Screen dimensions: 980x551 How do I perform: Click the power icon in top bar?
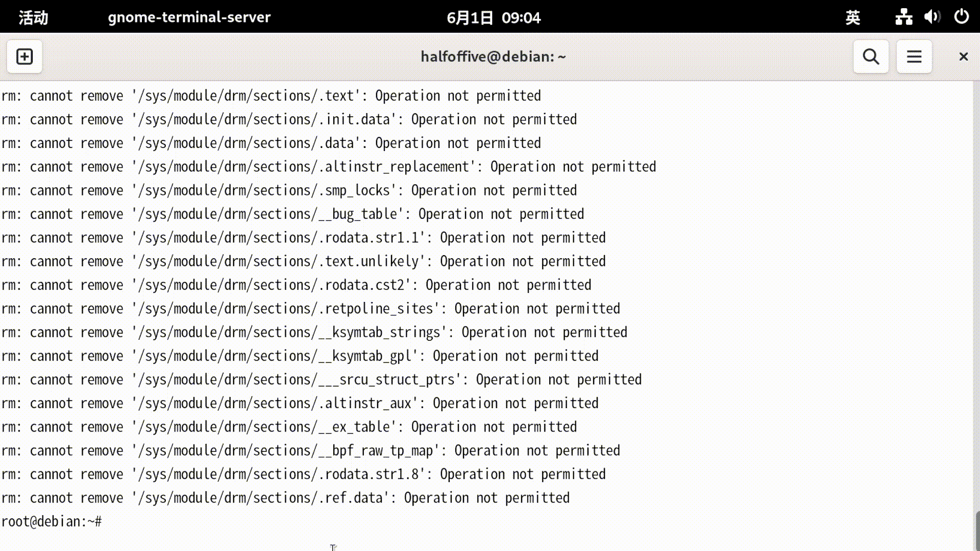pyautogui.click(x=961, y=17)
